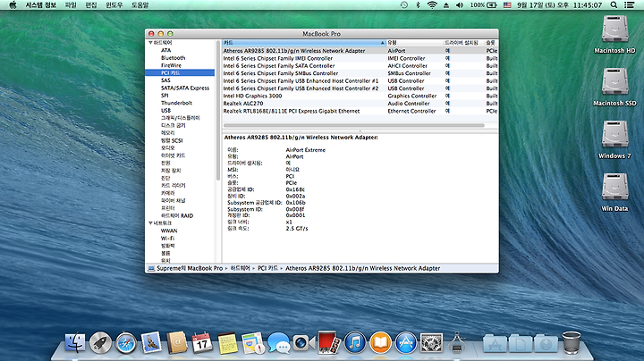Image resolution: width=644 pixels, height=361 pixels.
Task: Open System Preferences gear icon
Action: coord(431,343)
